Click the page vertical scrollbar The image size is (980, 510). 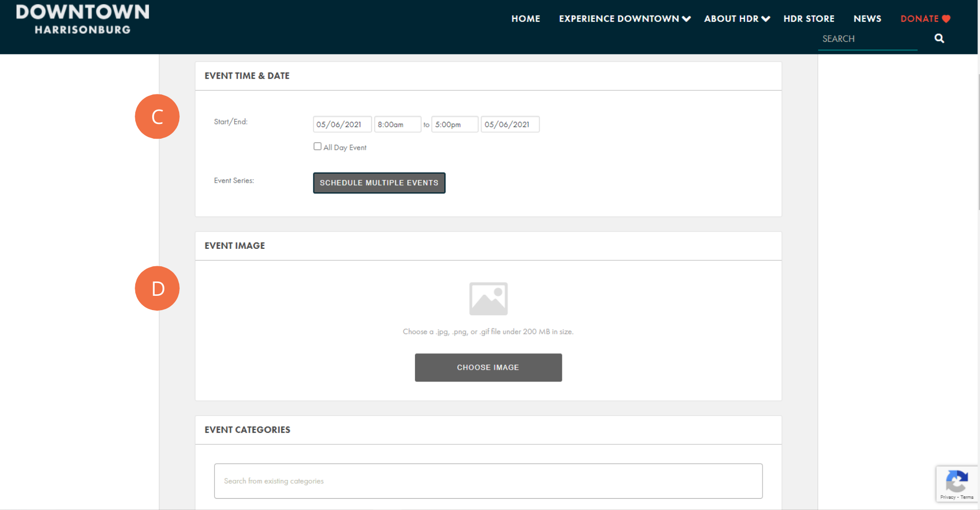tap(978, 143)
